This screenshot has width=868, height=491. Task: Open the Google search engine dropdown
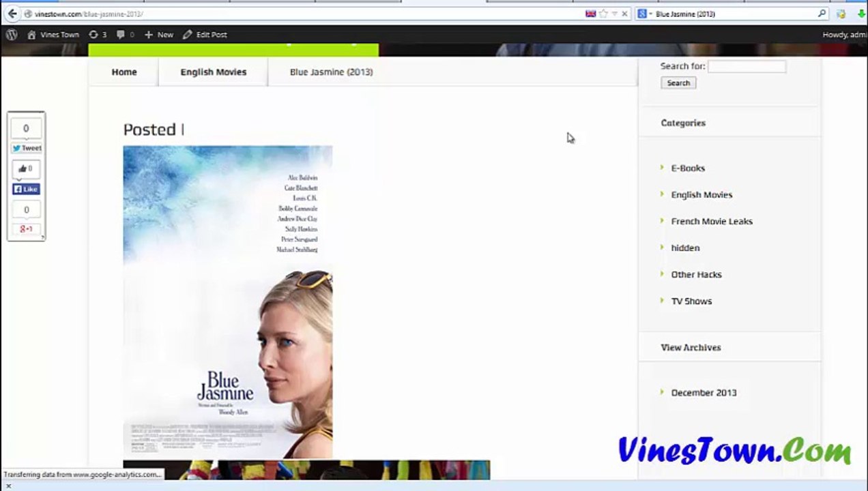[645, 14]
